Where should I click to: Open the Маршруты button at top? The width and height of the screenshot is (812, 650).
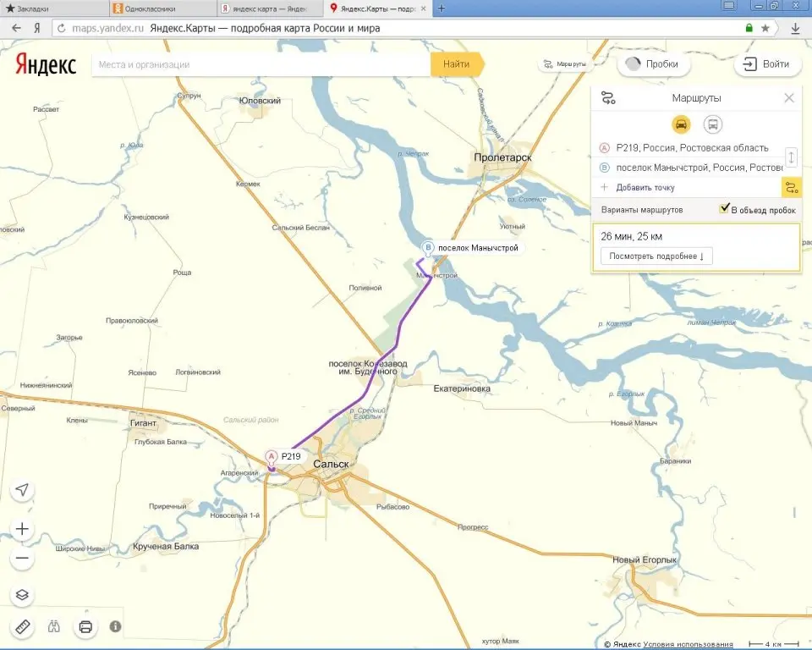(564, 64)
